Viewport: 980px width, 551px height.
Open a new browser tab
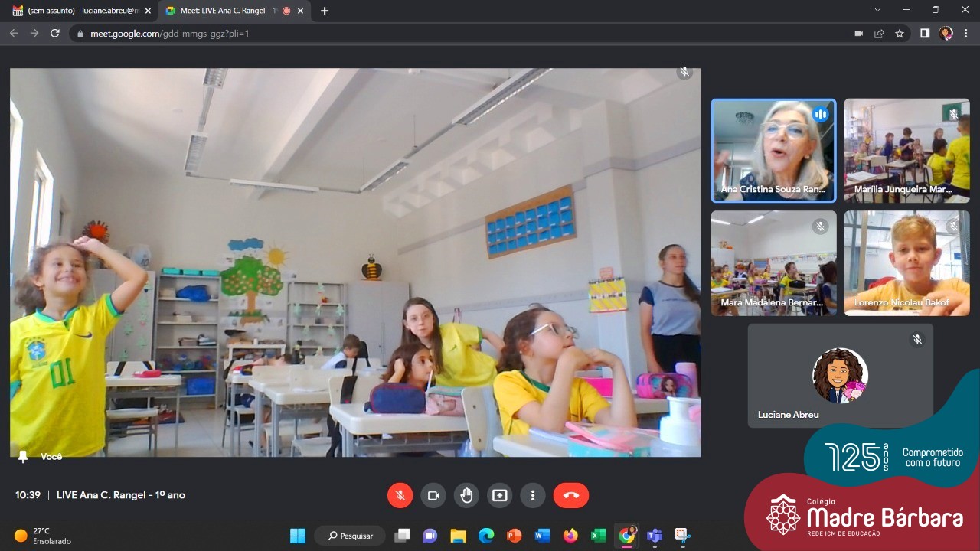pyautogui.click(x=325, y=11)
